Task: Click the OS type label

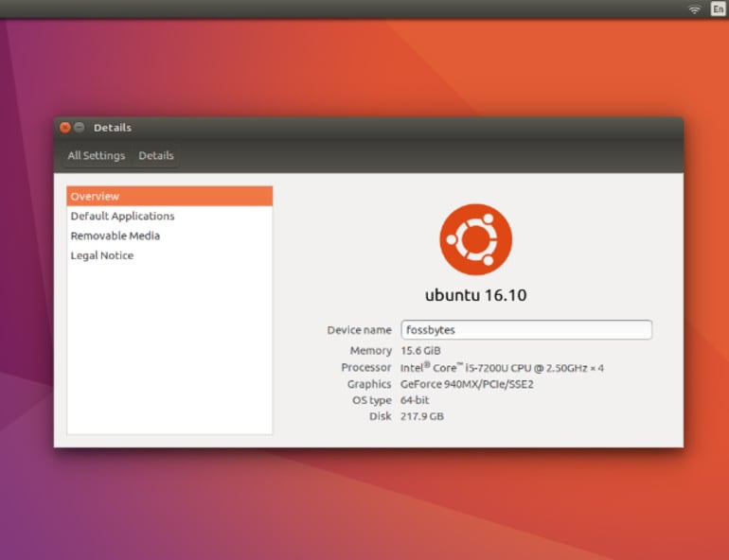Action: pyautogui.click(x=372, y=400)
